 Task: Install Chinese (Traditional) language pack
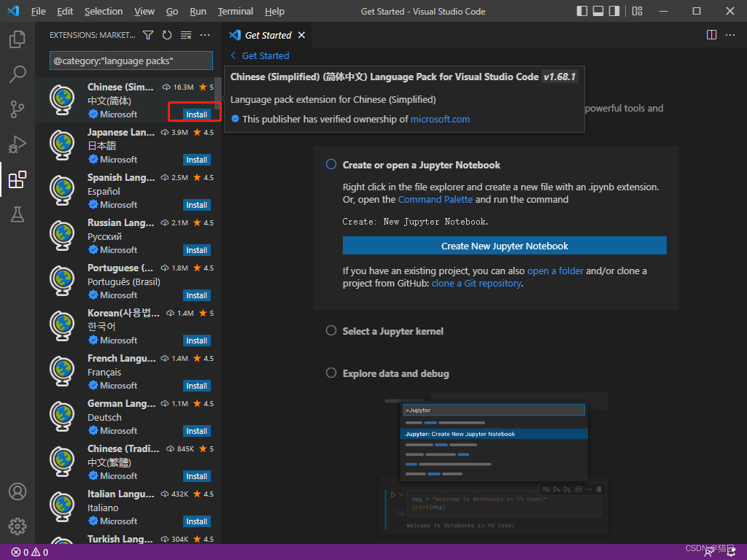196,476
